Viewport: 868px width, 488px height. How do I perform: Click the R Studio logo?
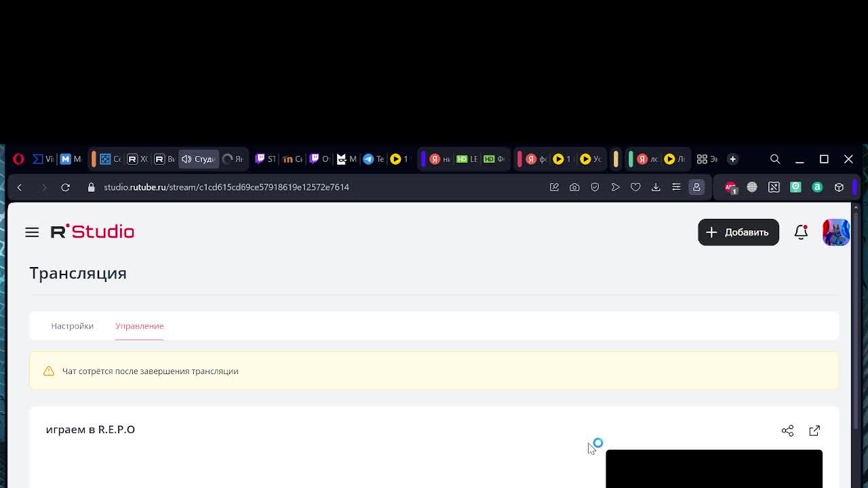pyautogui.click(x=92, y=232)
